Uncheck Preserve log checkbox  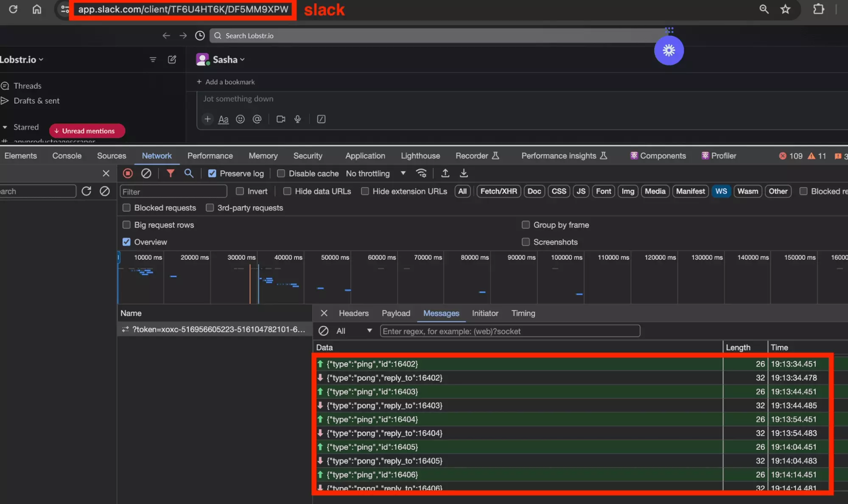(212, 173)
